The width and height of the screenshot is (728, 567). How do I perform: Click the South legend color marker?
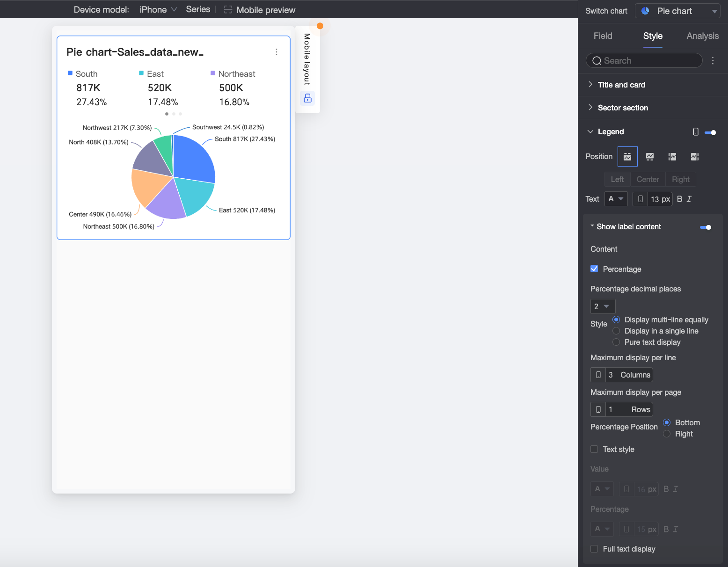[x=70, y=73]
